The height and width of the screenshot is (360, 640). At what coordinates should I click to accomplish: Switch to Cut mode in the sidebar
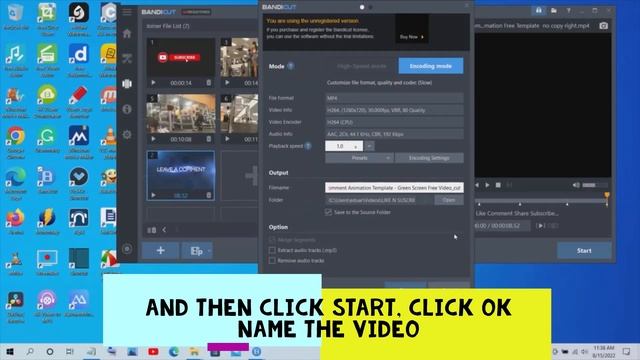pyautogui.click(x=127, y=58)
